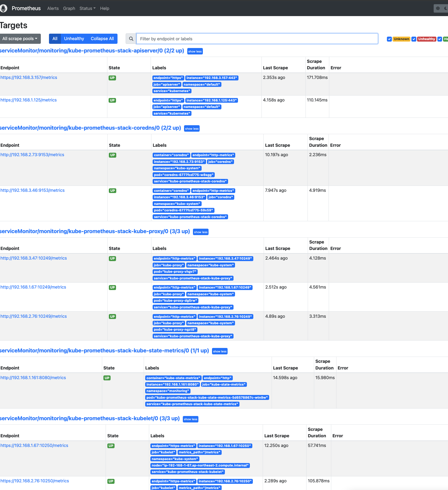This screenshot has height=490, width=448.
Task: Open the kube-state-metrics scrape pool heading link
Action: [x=104, y=350]
